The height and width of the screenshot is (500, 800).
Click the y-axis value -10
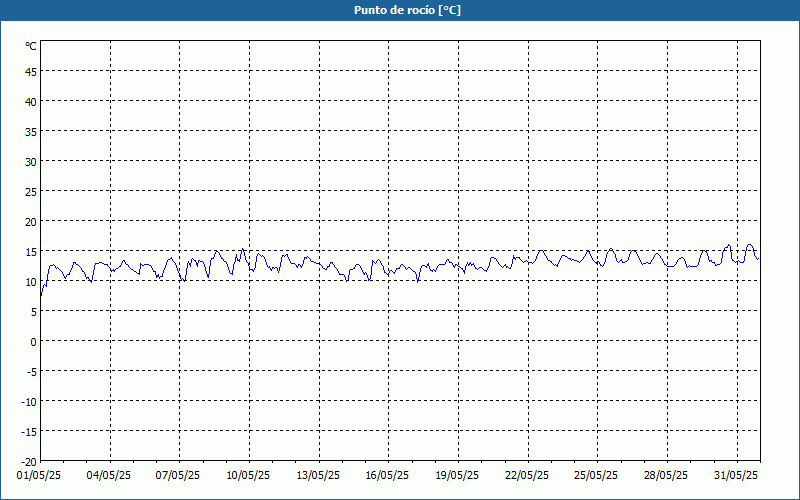pyautogui.click(x=29, y=402)
